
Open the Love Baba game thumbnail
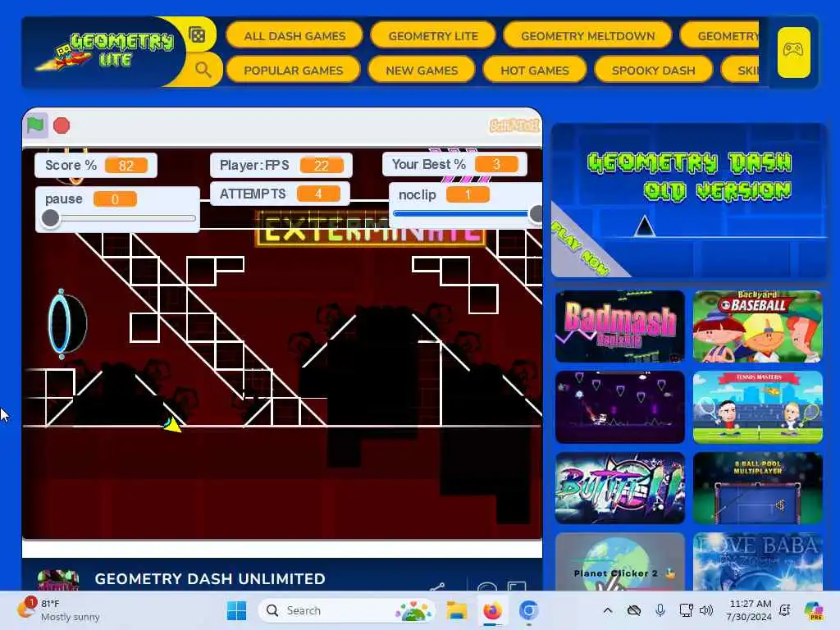click(x=757, y=562)
